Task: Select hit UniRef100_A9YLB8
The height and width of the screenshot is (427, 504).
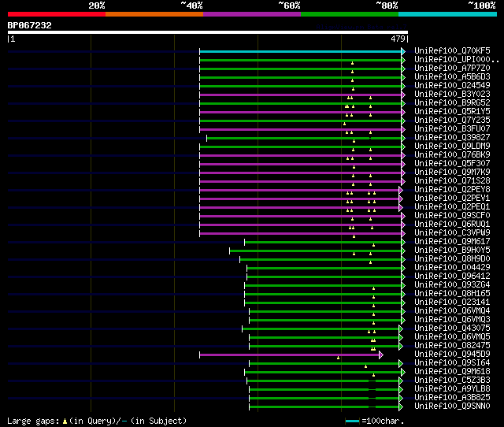Action: 452,389
